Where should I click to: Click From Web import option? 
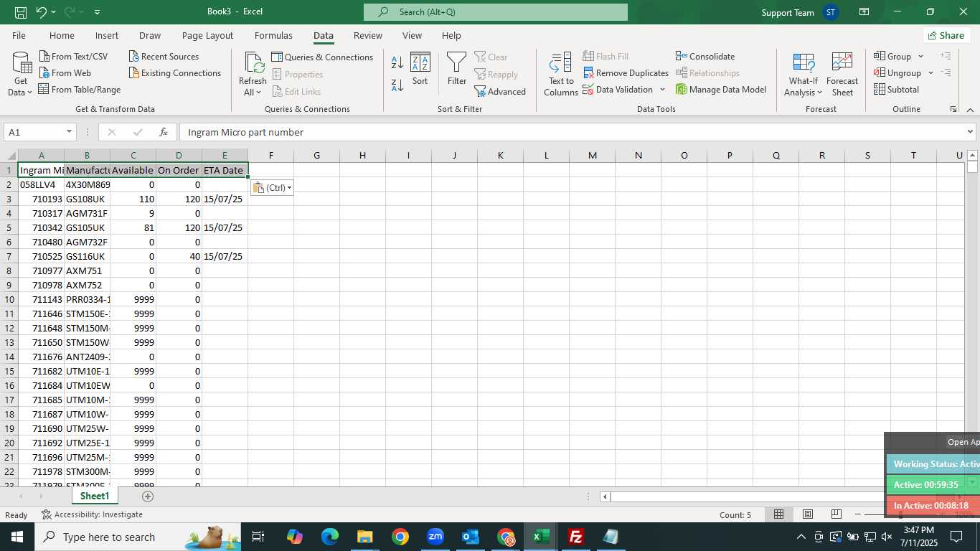click(65, 72)
